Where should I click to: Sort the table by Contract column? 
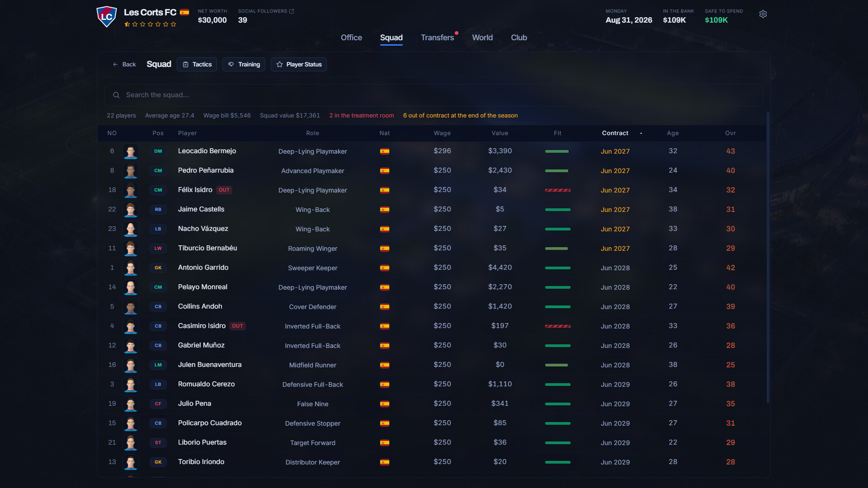615,133
